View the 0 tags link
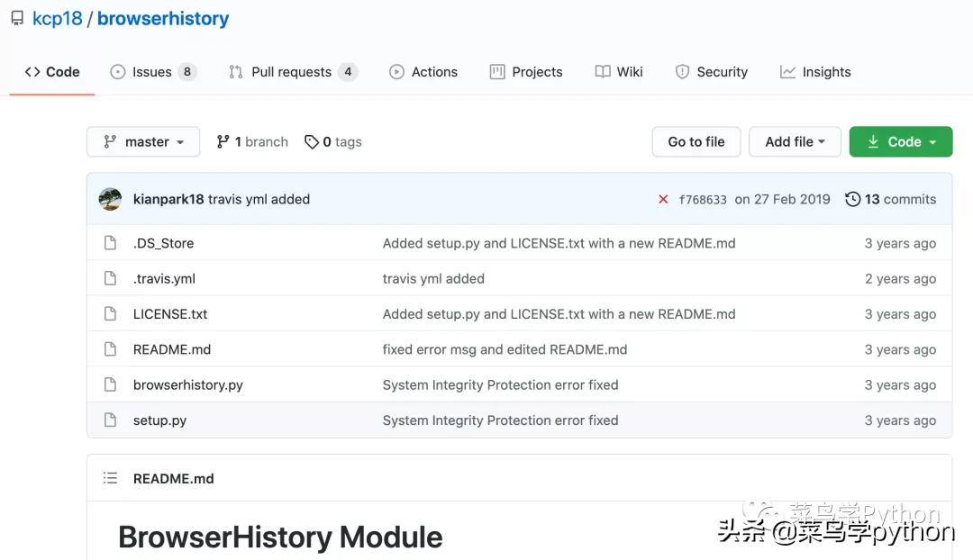 tap(333, 142)
